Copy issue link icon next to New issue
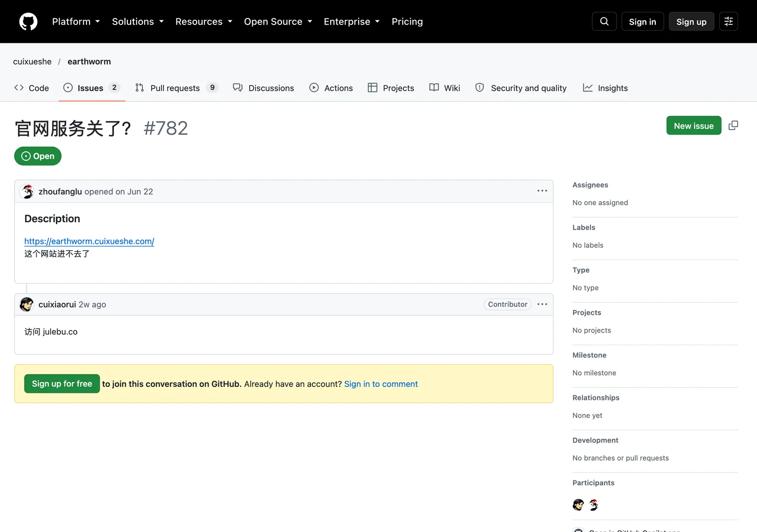 point(733,125)
